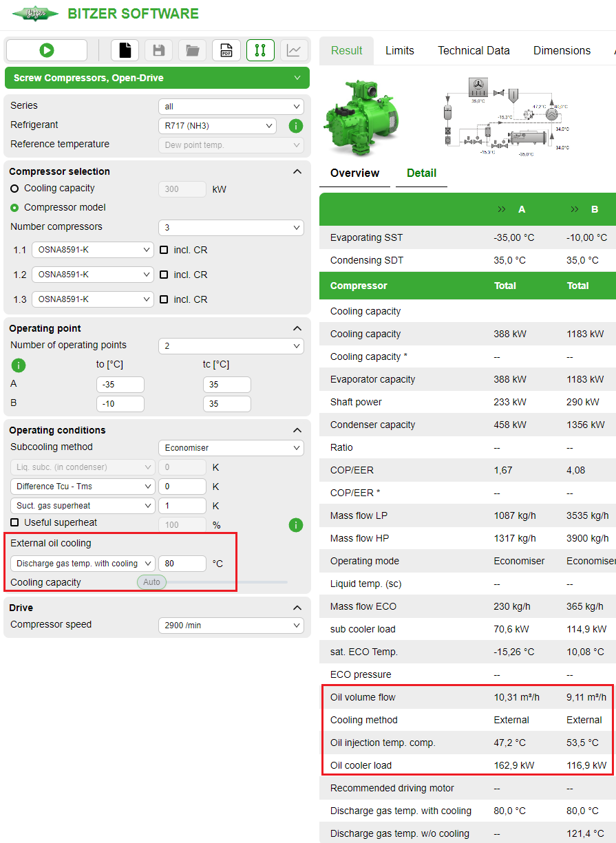Switch to the Technical Data tab
The image size is (616, 843).
474,50
